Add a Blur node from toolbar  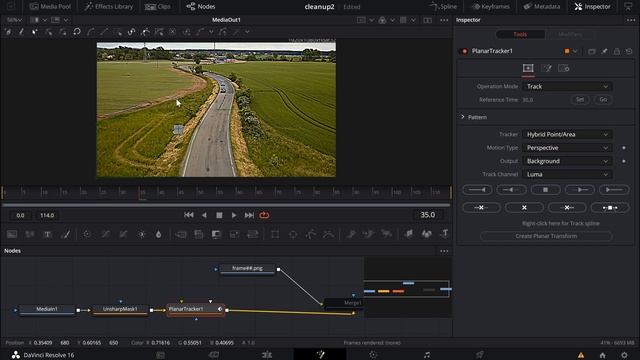point(158,234)
